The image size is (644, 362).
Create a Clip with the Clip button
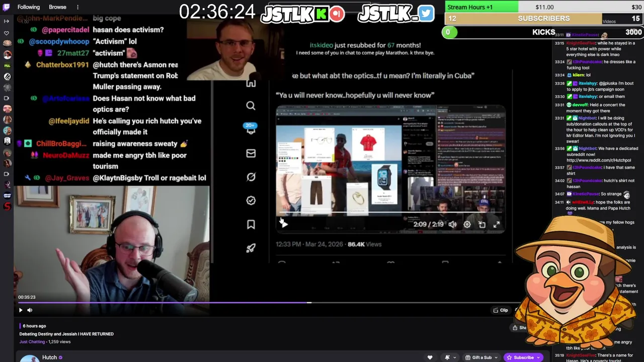501,310
